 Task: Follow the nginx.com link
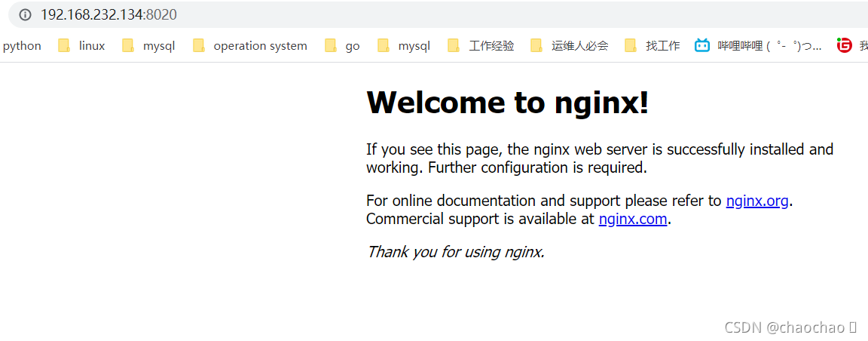pos(633,219)
